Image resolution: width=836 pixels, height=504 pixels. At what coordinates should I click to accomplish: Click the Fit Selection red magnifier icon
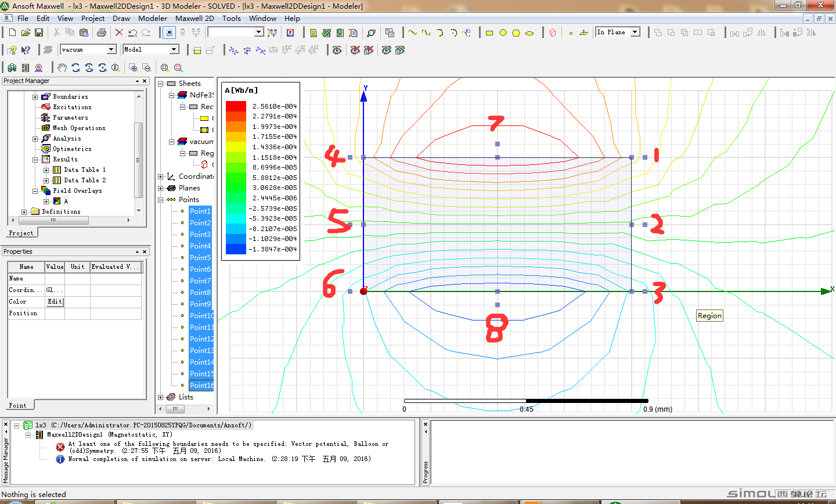(x=178, y=68)
